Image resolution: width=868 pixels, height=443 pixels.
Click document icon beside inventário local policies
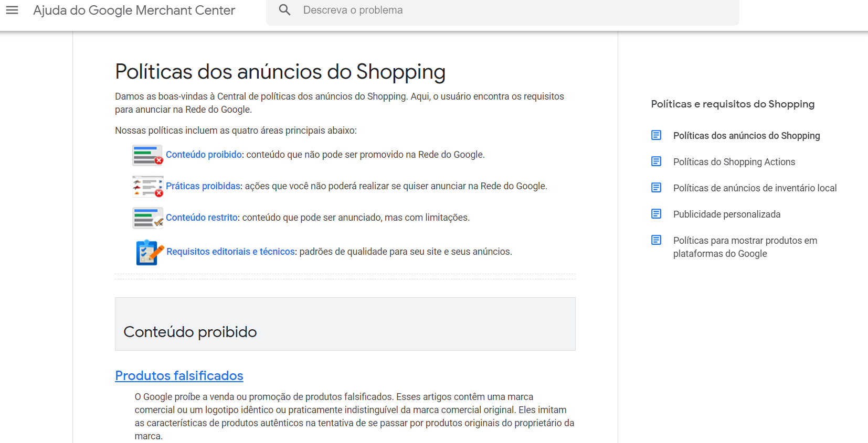pos(656,188)
